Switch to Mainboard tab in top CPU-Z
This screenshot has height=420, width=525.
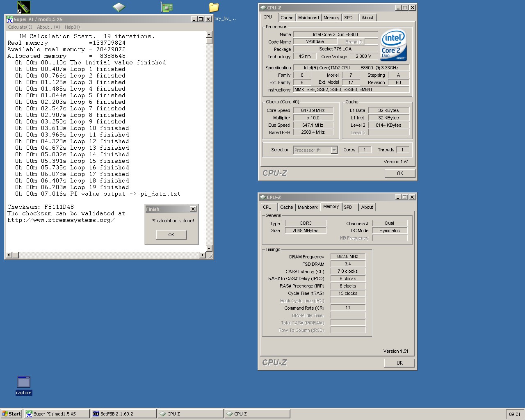pyautogui.click(x=308, y=18)
